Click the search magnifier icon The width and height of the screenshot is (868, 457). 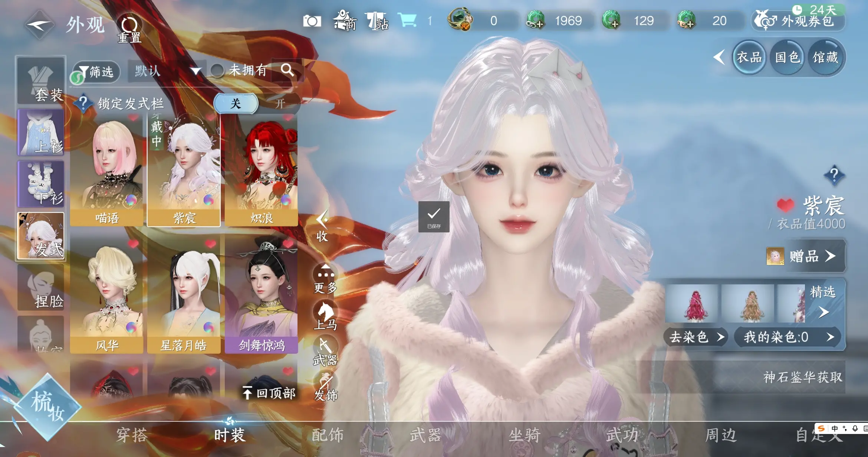[287, 70]
